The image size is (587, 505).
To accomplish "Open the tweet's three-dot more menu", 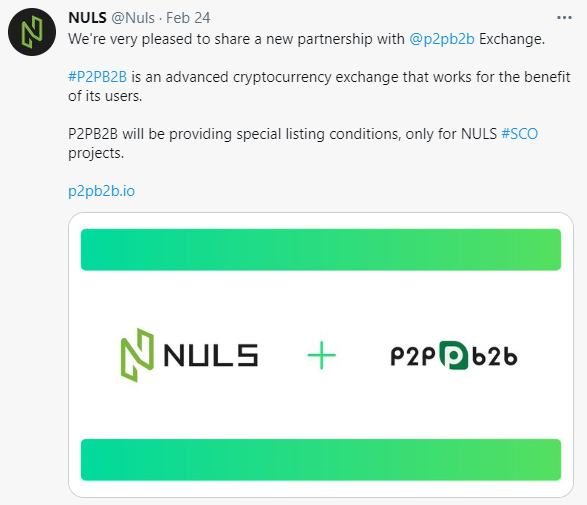I will pyautogui.click(x=564, y=18).
